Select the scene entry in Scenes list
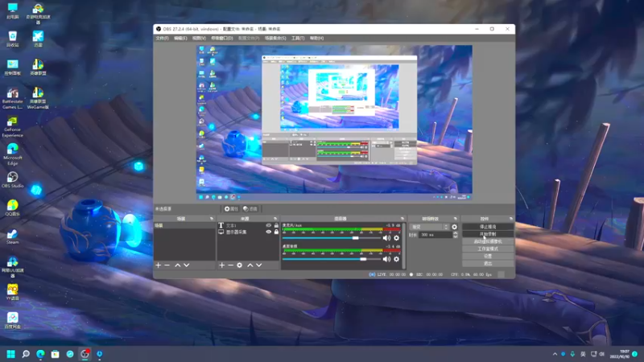 [x=184, y=225]
